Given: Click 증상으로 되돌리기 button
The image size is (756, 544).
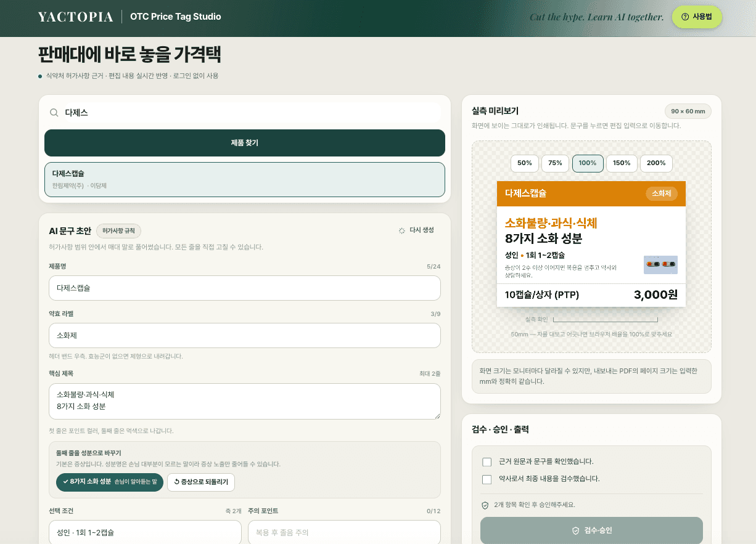Looking at the screenshot, I should (201, 482).
